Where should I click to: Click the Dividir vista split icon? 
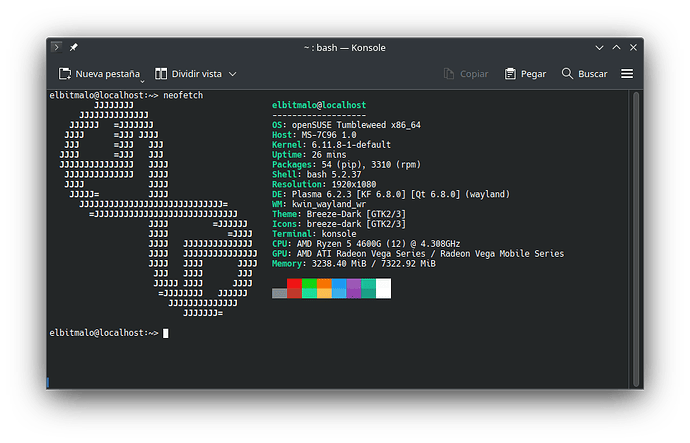[161, 74]
